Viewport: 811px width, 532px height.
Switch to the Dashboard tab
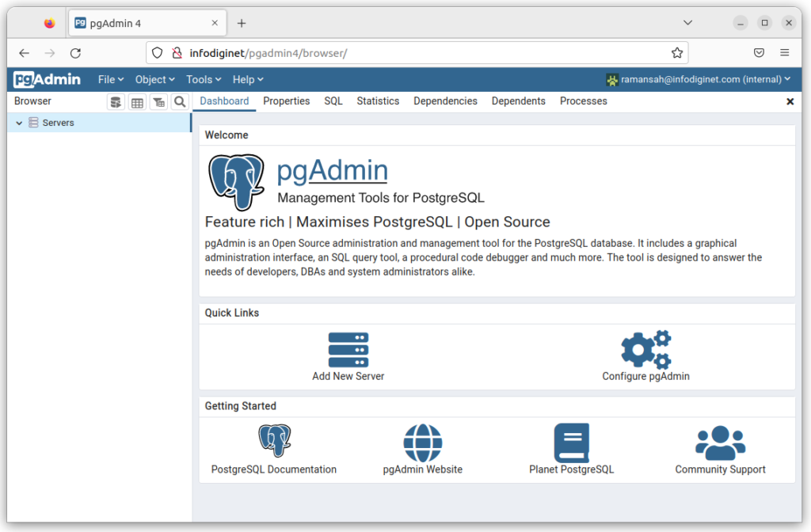click(x=224, y=101)
